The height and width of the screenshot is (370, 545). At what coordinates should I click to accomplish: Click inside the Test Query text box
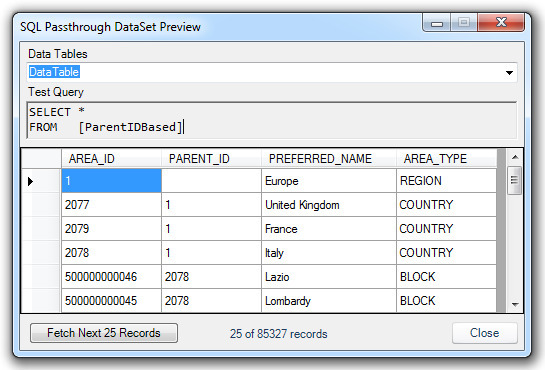(272, 120)
